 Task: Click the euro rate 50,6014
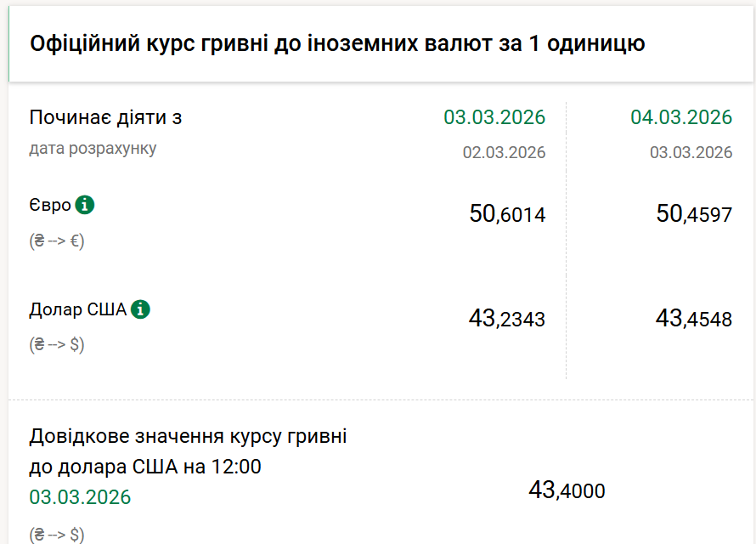[x=507, y=214]
